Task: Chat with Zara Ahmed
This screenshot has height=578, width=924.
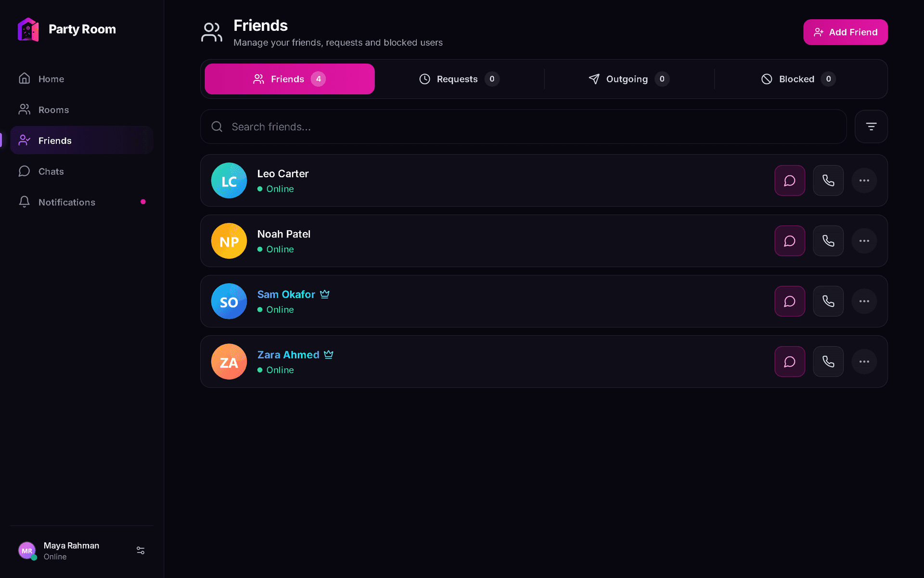Action: tap(789, 361)
